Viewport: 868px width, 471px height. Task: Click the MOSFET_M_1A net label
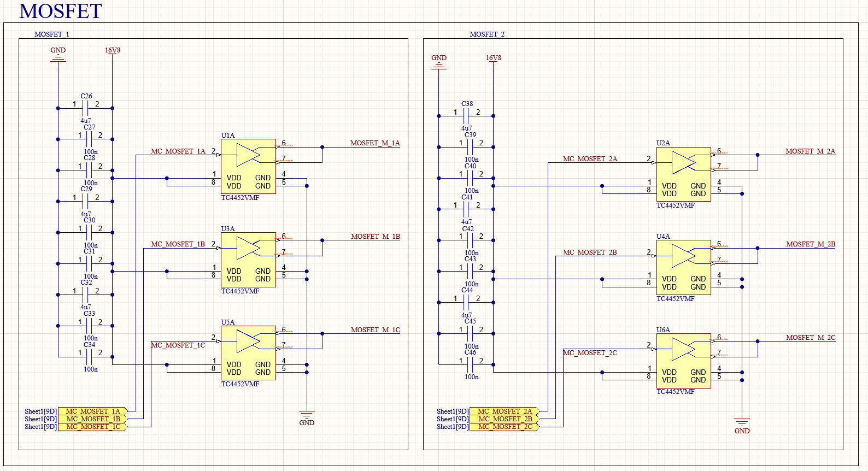(375, 143)
